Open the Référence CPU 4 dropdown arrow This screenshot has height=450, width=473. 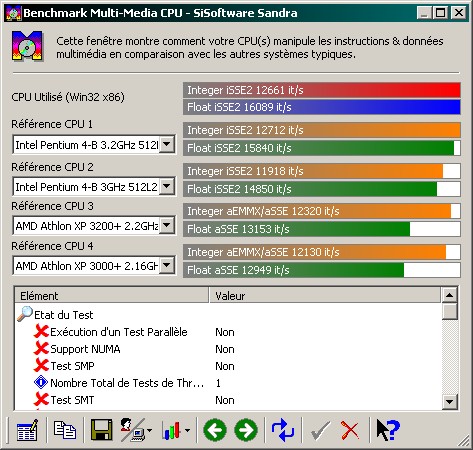coord(167,266)
